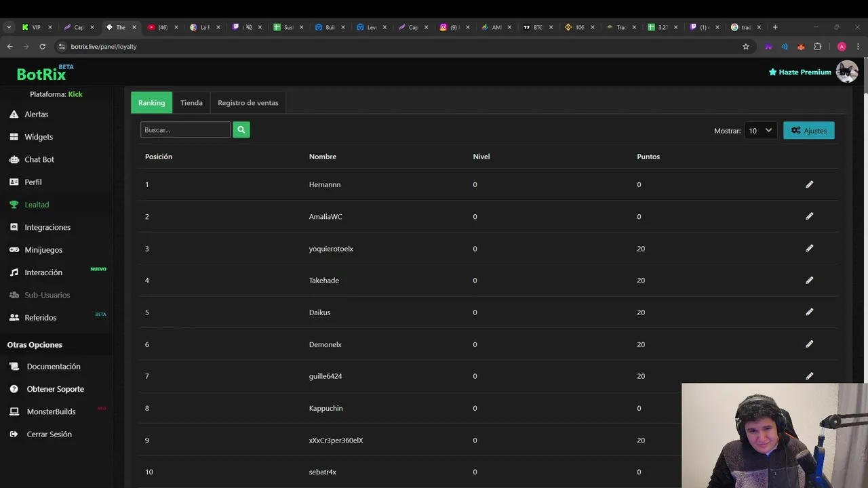Edit points for Hernannn with pencil icon

click(x=809, y=184)
